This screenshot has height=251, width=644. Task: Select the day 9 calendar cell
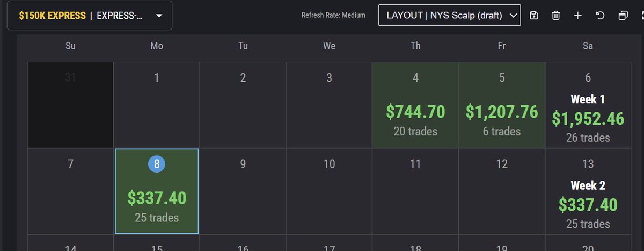[x=243, y=191]
